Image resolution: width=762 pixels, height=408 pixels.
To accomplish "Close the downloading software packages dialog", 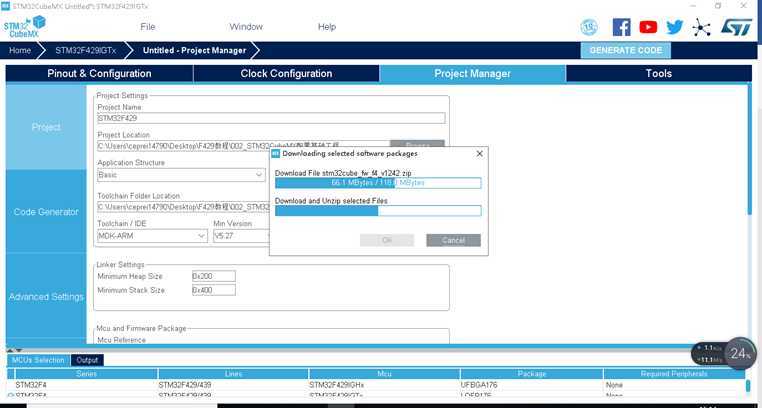I will (479, 153).
